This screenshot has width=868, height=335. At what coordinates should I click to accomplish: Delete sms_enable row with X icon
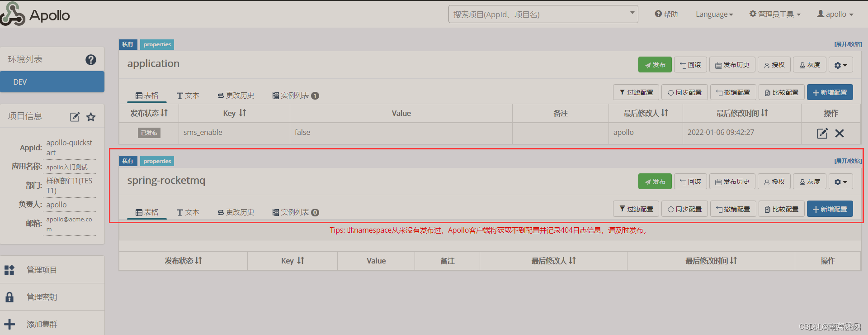coord(840,133)
